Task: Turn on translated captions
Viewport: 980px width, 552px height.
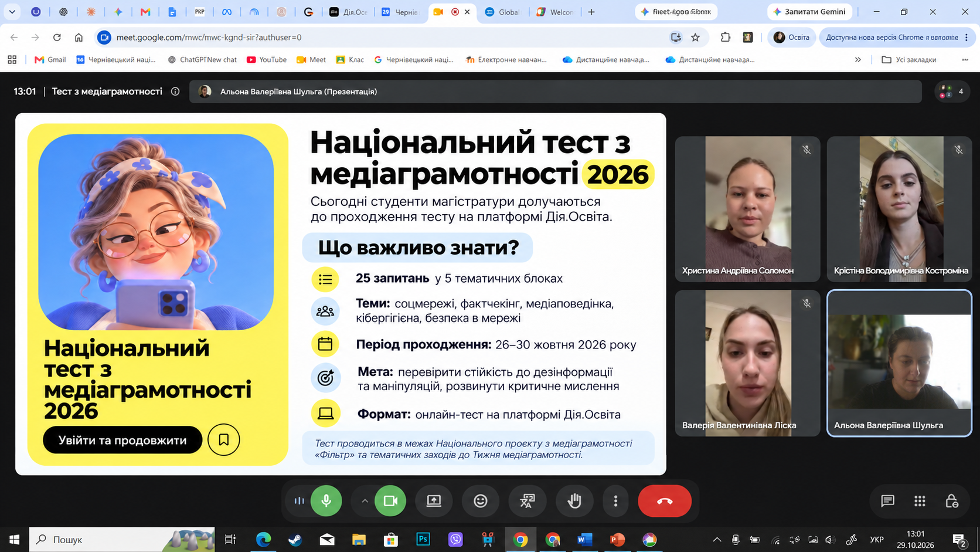Action: point(528,501)
